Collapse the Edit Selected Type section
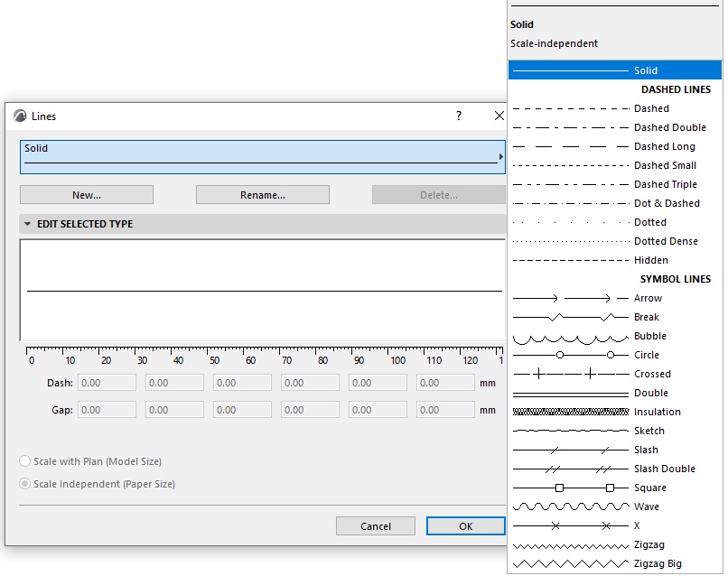The height and width of the screenshot is (576, 728). [27, 224]
